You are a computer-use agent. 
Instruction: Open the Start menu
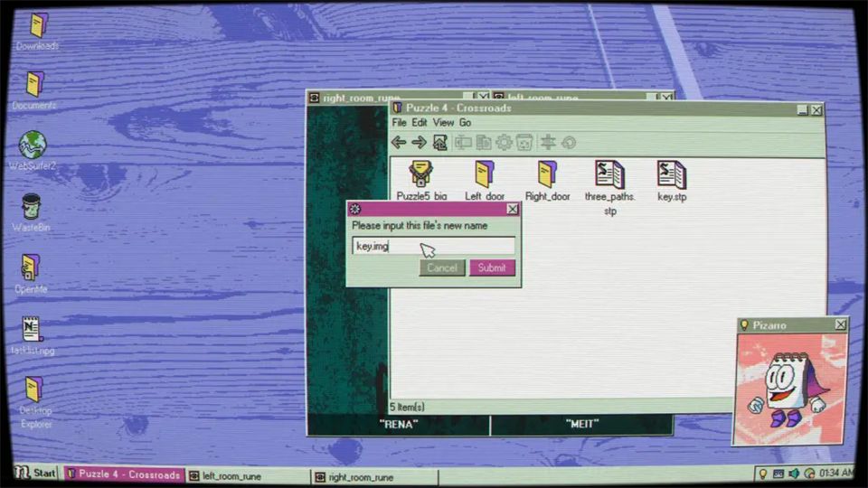coord(35,473)
